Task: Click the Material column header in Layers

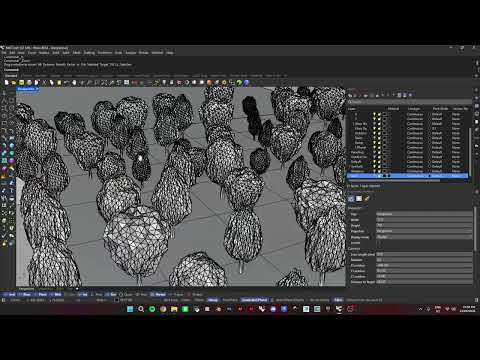Action: coord(393,109)
